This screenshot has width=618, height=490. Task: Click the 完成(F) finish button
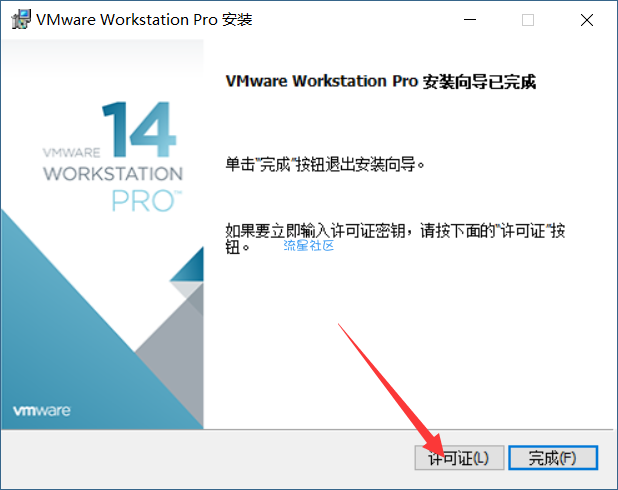(553, 458)
